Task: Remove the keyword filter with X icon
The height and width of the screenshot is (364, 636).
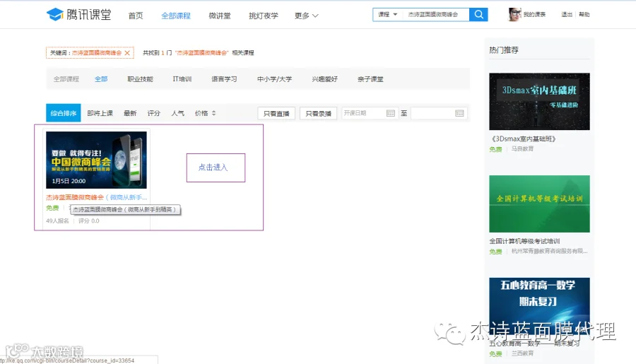Action: pos(127,53)
